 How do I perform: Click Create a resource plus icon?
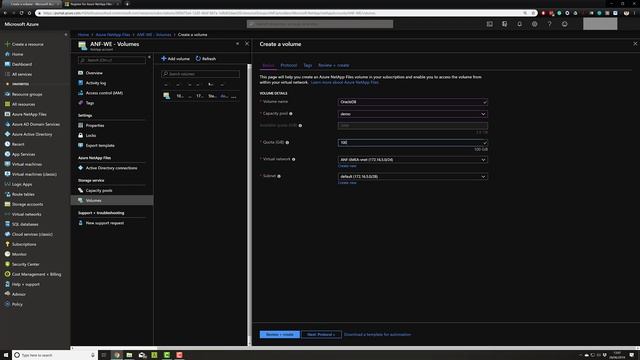(7, 44)
